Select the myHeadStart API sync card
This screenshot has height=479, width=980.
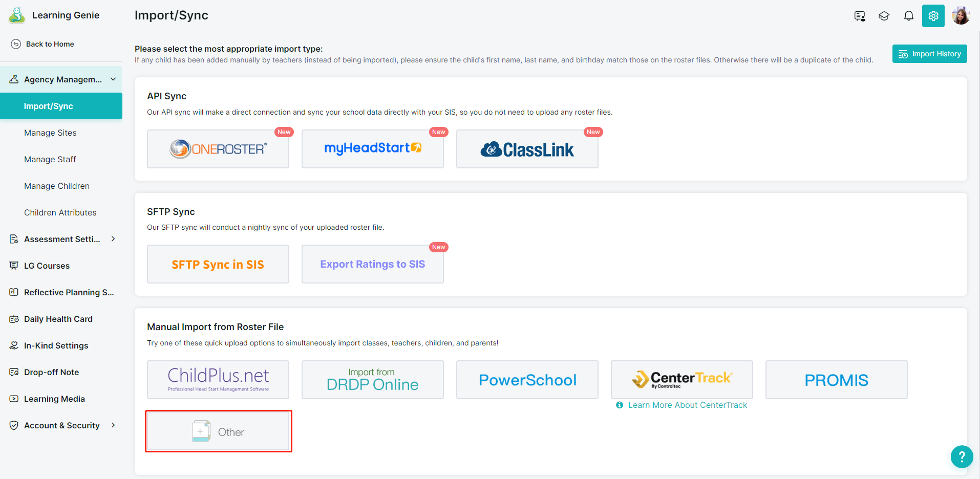click(x=373, y=149)
